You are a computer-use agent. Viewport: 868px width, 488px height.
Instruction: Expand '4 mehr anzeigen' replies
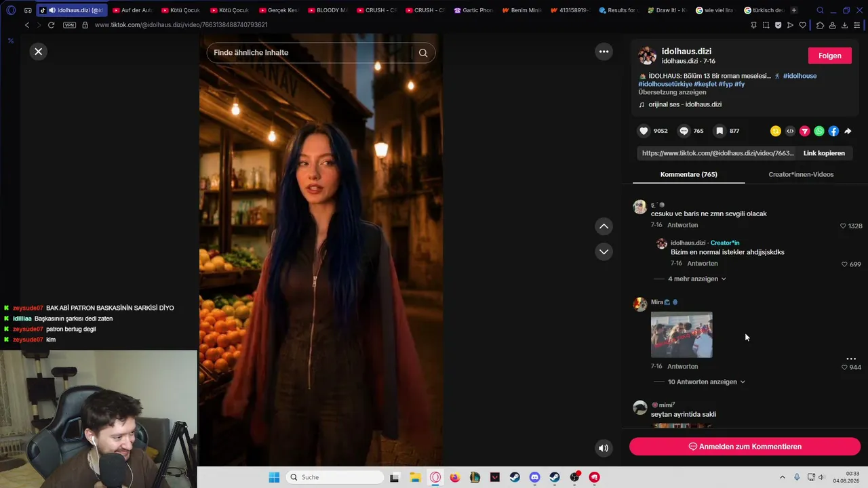(696, 279)
